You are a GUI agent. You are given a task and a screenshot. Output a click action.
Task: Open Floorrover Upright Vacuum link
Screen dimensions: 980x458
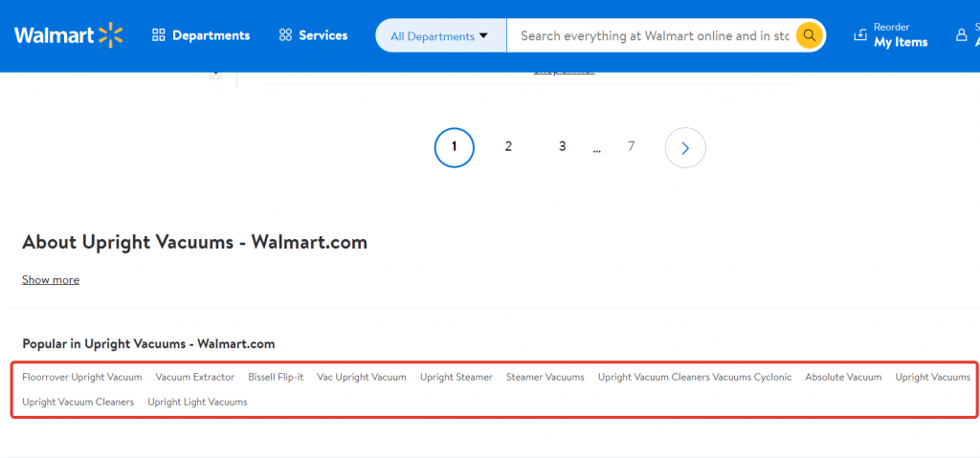[x=82, y=377]
